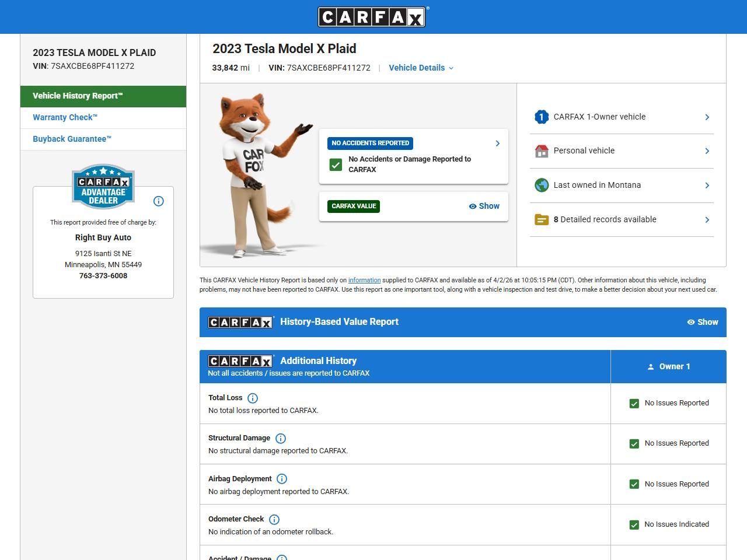Expand the Vehicle Details dropdown
This screenshot has height=560, width=747.
pos(421,68)
